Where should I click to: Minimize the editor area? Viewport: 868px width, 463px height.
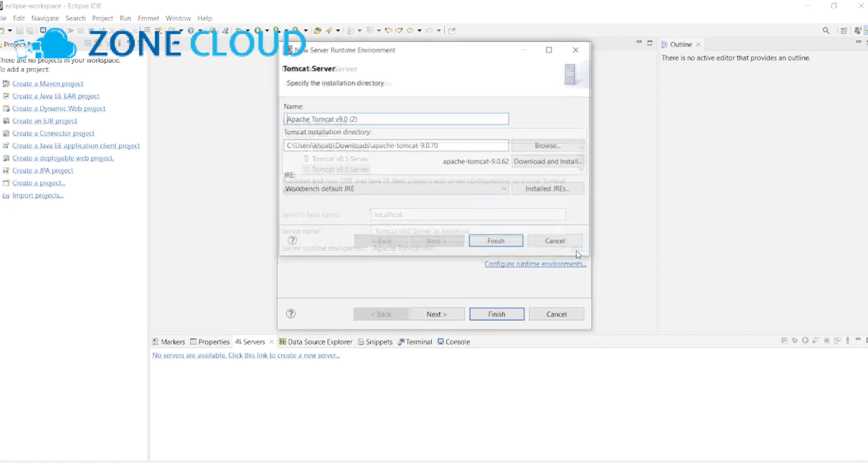point(639,42)
